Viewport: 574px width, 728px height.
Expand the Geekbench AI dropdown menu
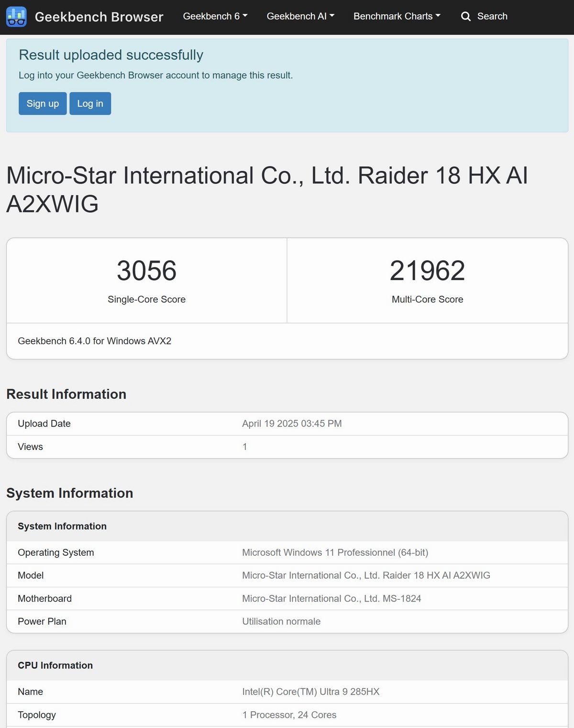coord(300,16)
